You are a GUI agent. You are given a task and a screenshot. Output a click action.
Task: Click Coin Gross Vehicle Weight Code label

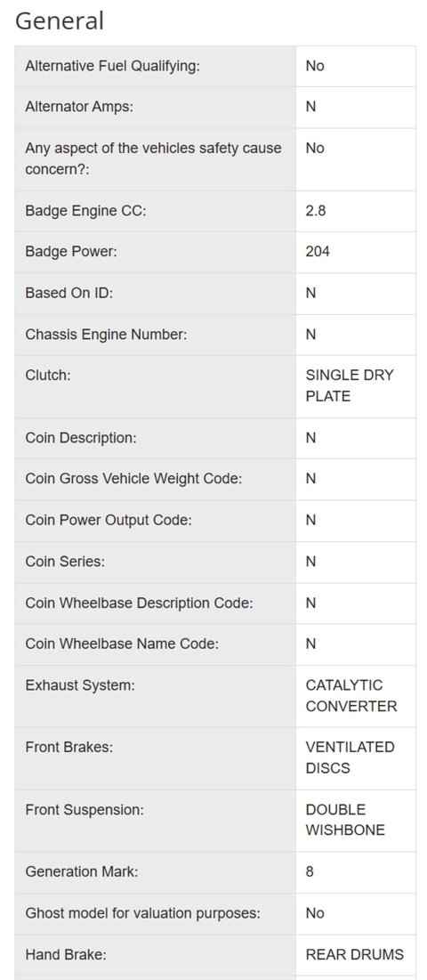(133, 479)
